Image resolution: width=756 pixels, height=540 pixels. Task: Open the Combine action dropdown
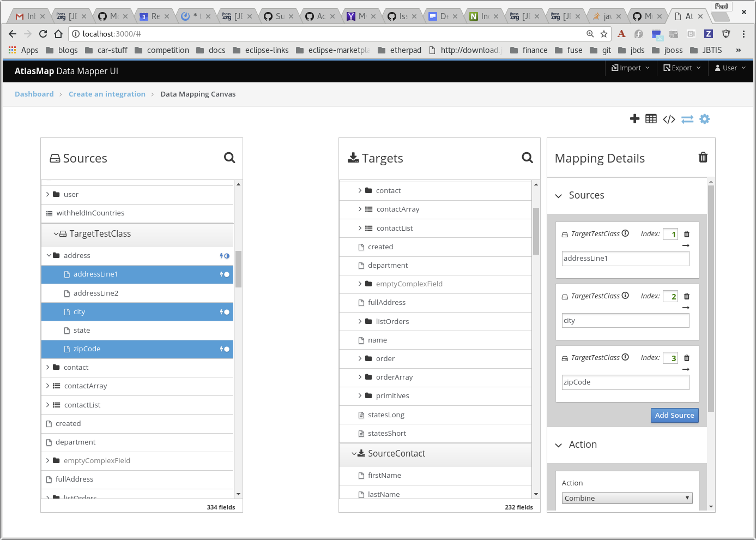click(x=626, y=497)
